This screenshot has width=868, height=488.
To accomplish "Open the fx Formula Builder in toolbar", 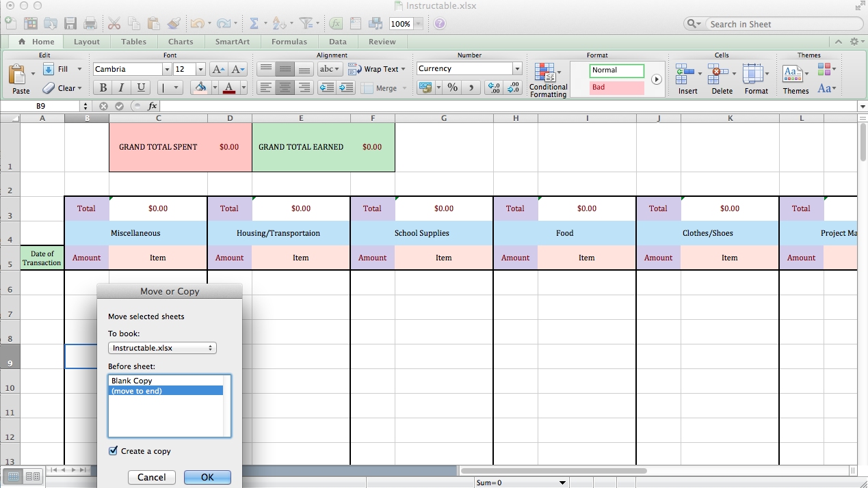I will (x=336, y=23).
